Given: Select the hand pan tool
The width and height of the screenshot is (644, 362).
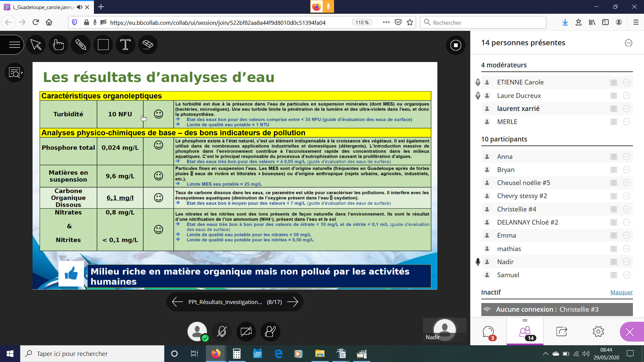Looking at the screenshot, I should click(58, 45).
